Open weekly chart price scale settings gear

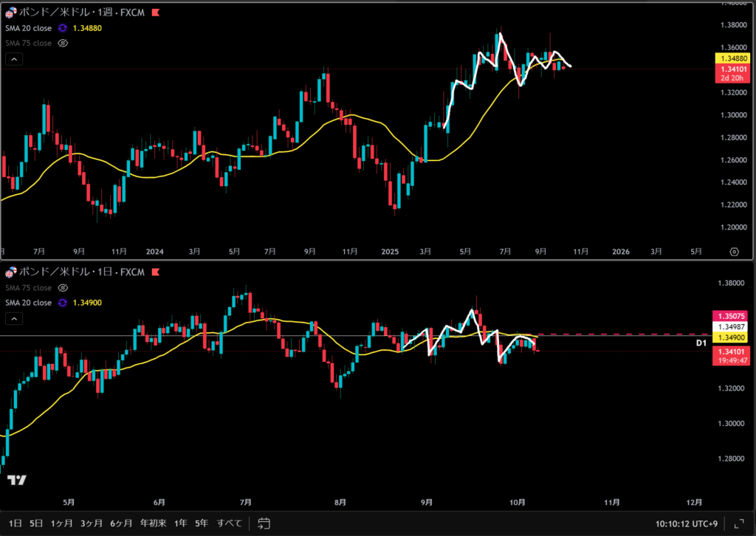tap(734, 251)
